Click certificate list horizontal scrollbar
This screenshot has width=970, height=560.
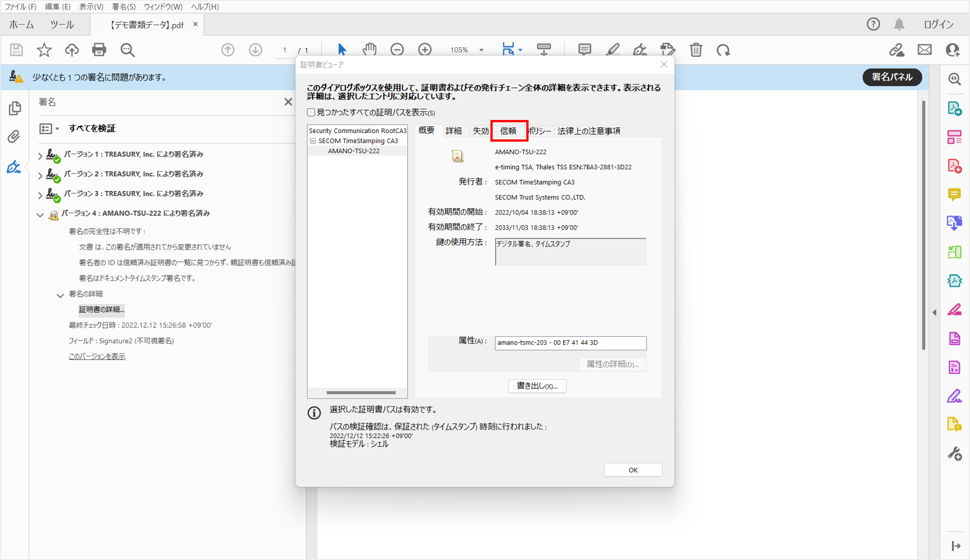pyautogui.click(x=361, y=393)
